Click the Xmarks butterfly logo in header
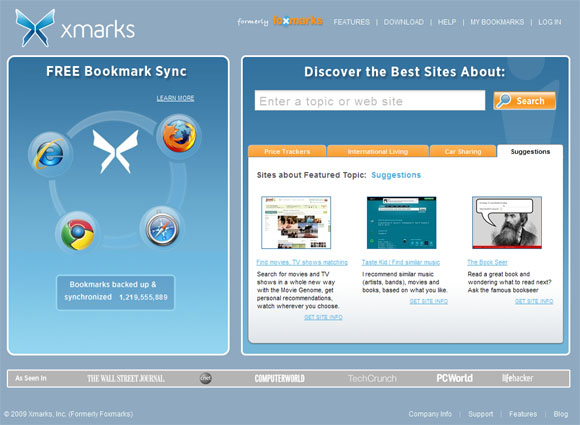This screenshot has width=580, height=425. point(35,28)
